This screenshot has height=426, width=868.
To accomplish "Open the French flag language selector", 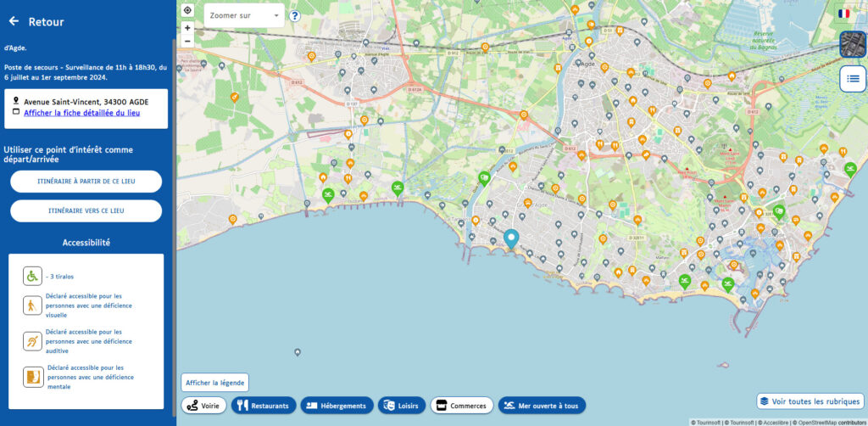I will (844, 14).
